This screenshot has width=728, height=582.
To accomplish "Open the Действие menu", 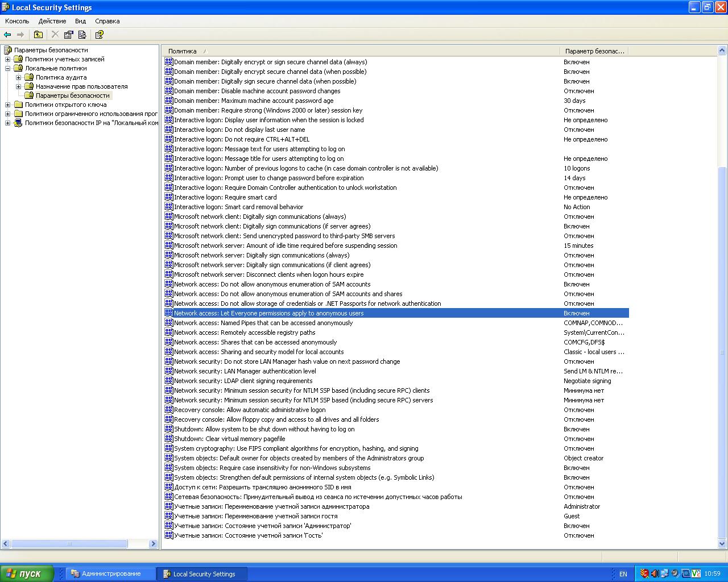I will (x=52, y=21).
